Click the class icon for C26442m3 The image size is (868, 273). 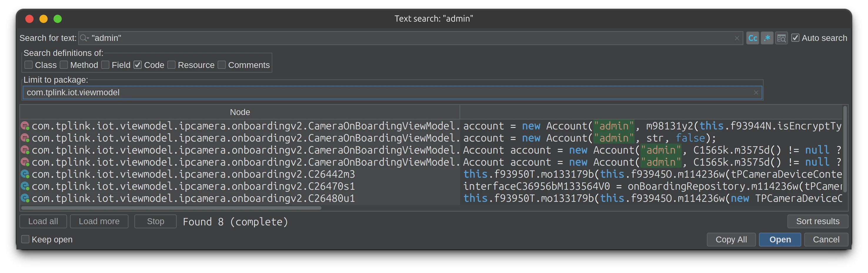(x=25, y=174)
